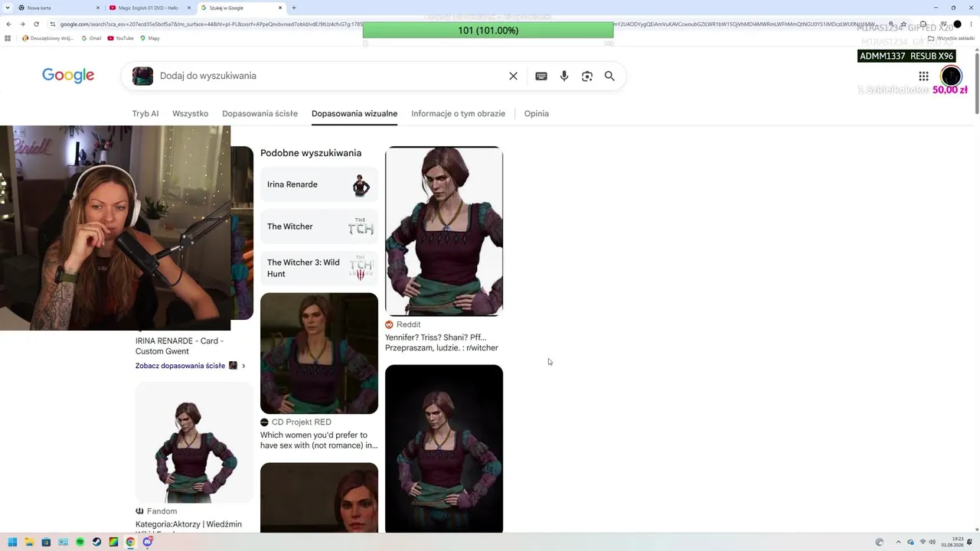Focus the 'Dodaj do wyszukiwania' search field

click(x=329, y=76)
